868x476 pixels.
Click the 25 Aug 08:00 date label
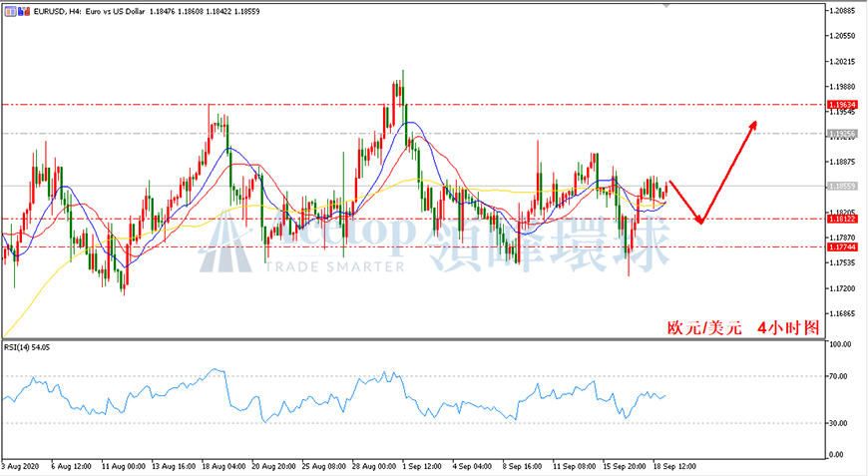point(324,467)
